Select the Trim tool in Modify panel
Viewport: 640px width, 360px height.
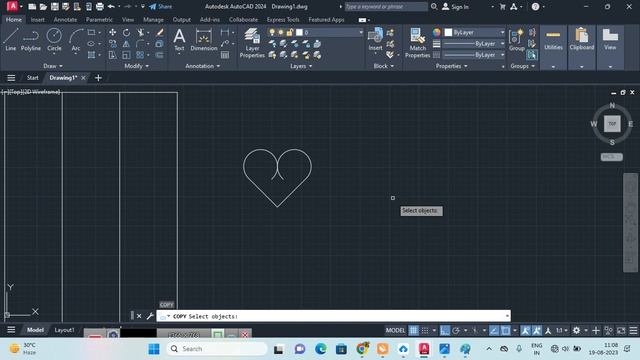(x=141, y=32)
